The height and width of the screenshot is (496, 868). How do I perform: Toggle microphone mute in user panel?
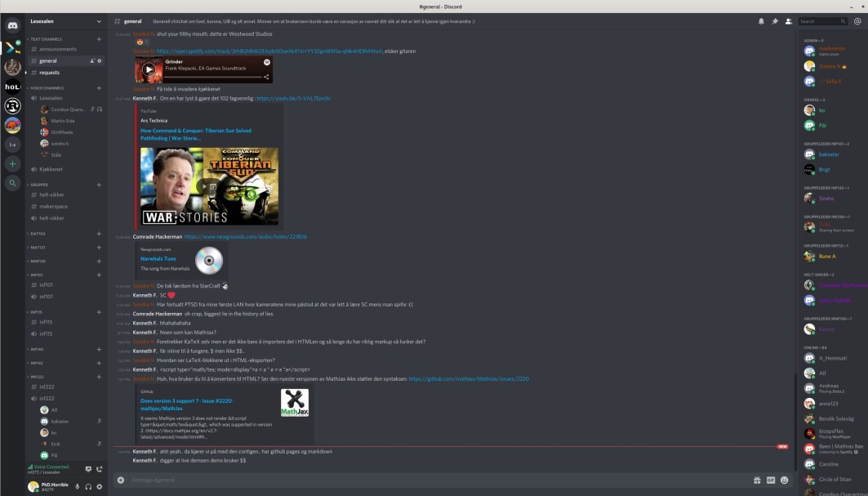click(x=78, y=486)
